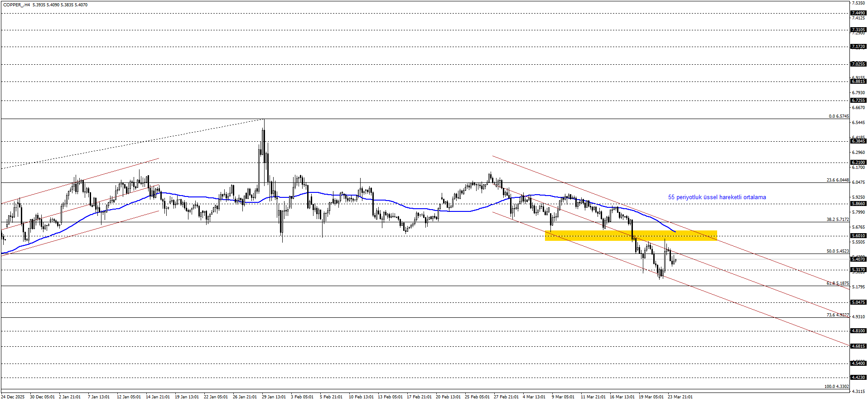Click the 24 Dec 2025 time axis label

(13, 397)
